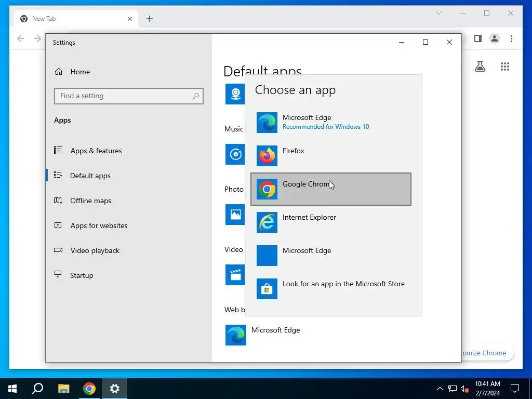532x399 pixels.
Task: Close the Settings window
Action: (449, 42)
